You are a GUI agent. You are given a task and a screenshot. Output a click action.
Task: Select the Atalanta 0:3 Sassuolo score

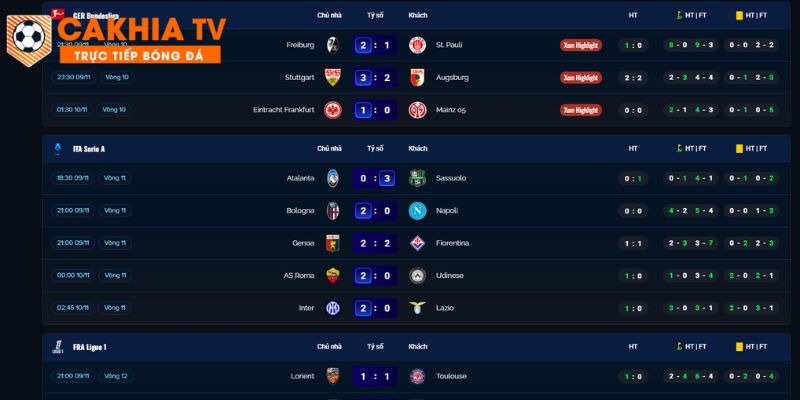[375, 178]
